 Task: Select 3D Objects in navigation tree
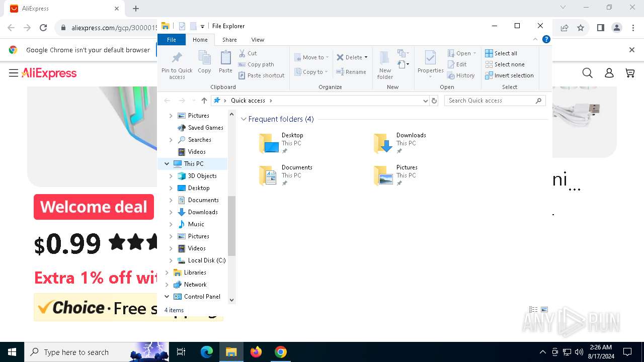point(202,176)
